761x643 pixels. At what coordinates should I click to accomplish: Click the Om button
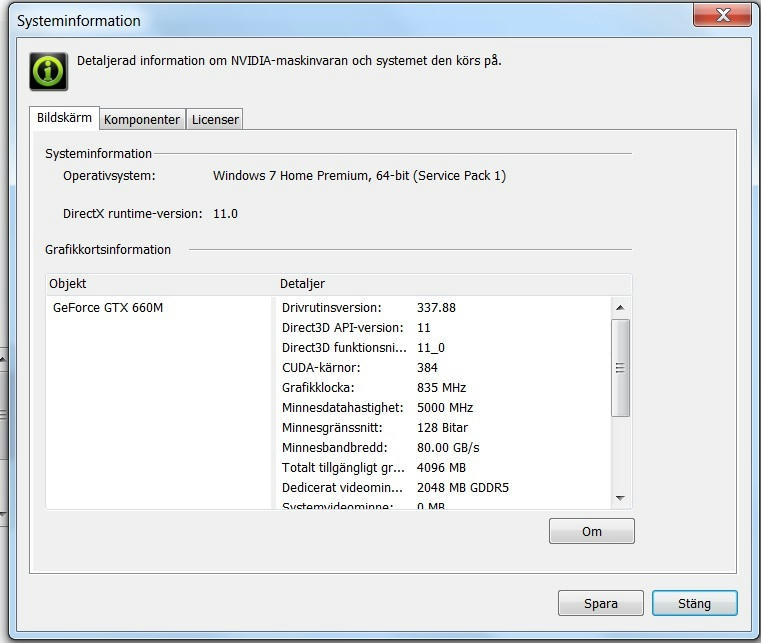click(592, 531)
